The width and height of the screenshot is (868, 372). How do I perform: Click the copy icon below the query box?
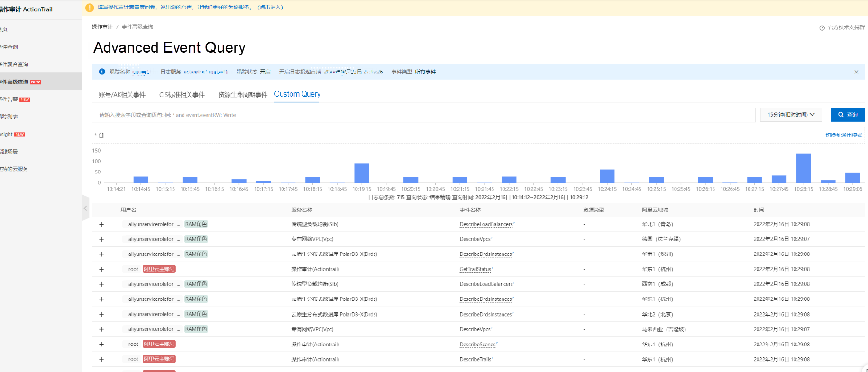click(x=101, y=135)
